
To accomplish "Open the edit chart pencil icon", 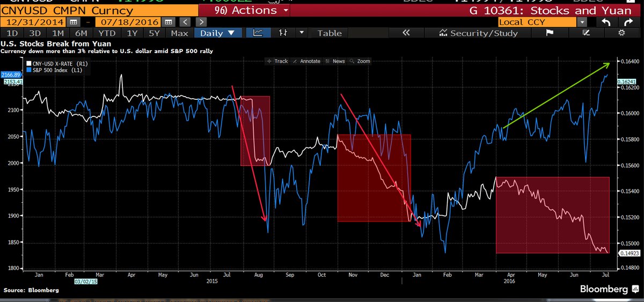I will pos(586,33).
